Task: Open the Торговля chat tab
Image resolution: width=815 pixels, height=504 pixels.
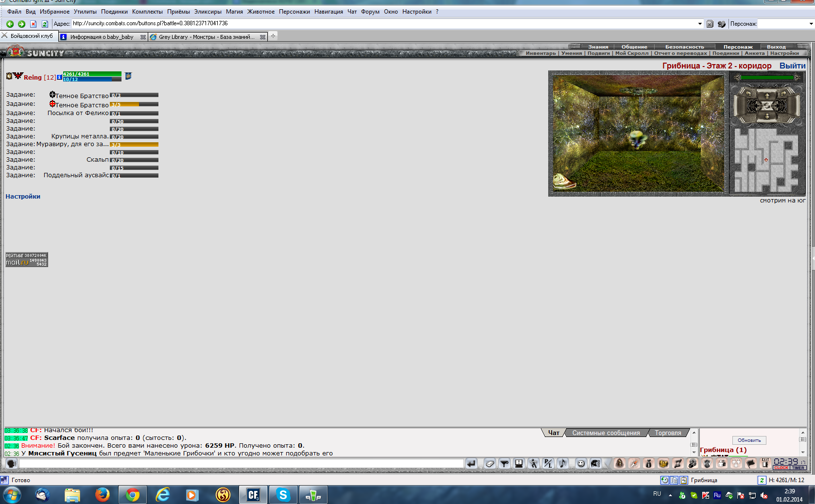Action: (668, 433)
